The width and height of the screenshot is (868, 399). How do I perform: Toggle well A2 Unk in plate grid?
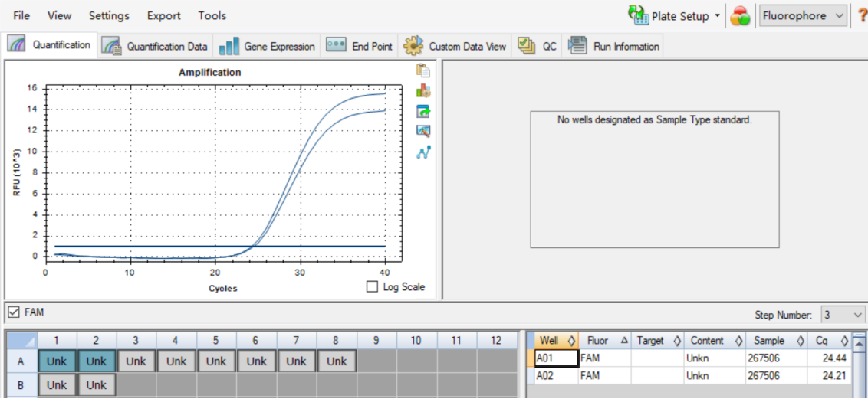[x=97, y=361]
